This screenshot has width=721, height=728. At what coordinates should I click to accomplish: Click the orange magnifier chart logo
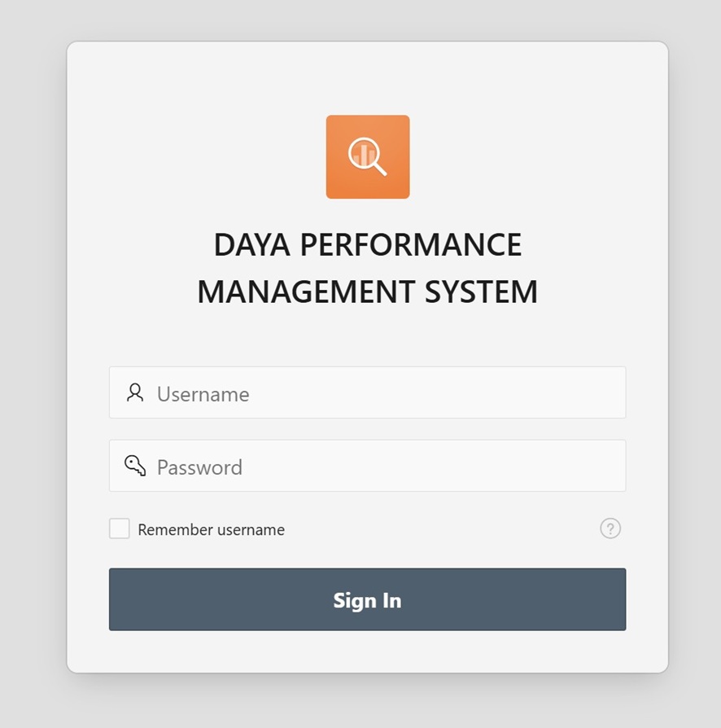pos(368,157)
